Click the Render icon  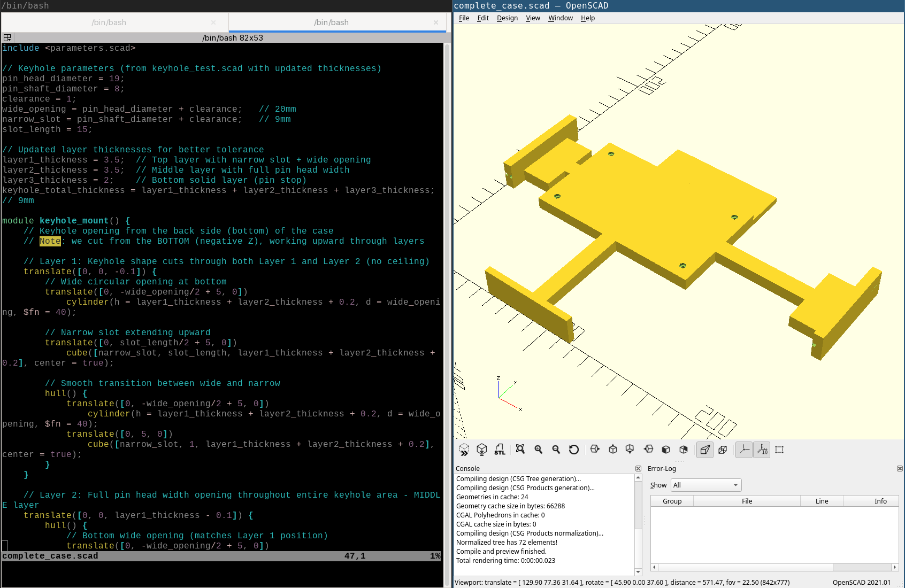[x=482, y=450]
